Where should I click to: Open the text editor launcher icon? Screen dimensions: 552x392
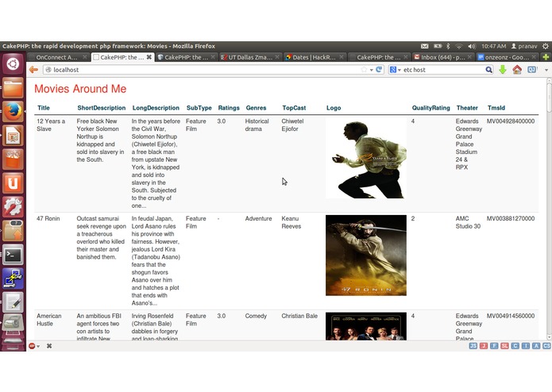(13, 302)
